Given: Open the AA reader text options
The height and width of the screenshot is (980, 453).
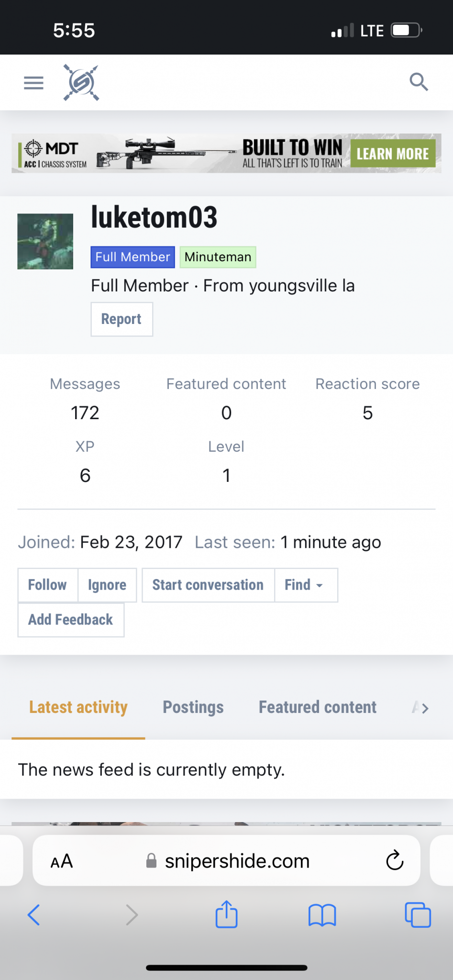Looking at the screenshot, I should (x=62, y=861).
